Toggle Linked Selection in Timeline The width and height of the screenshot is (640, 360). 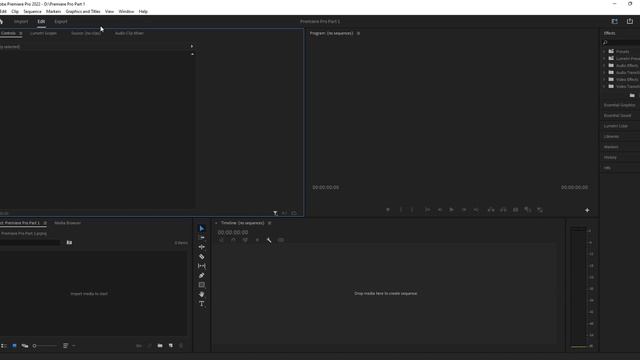pyautogui.click(x=245, y=240)
